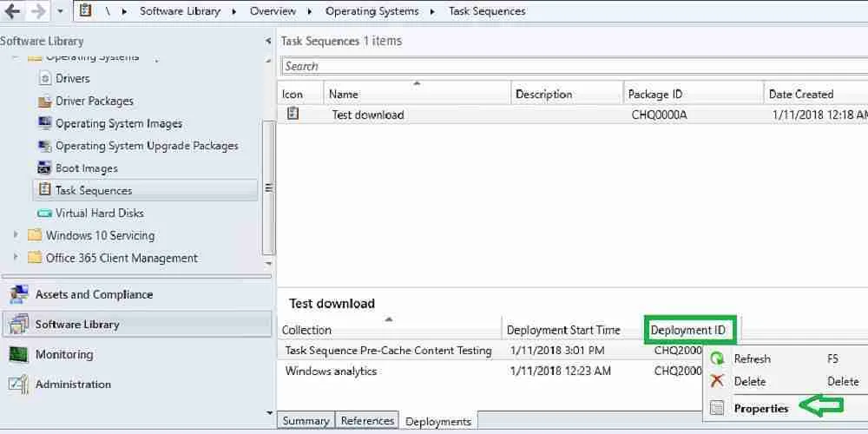The height and width of the screenshot is (434, 868).
Task: Click the Drivers node icon
Action: point(45,78)
